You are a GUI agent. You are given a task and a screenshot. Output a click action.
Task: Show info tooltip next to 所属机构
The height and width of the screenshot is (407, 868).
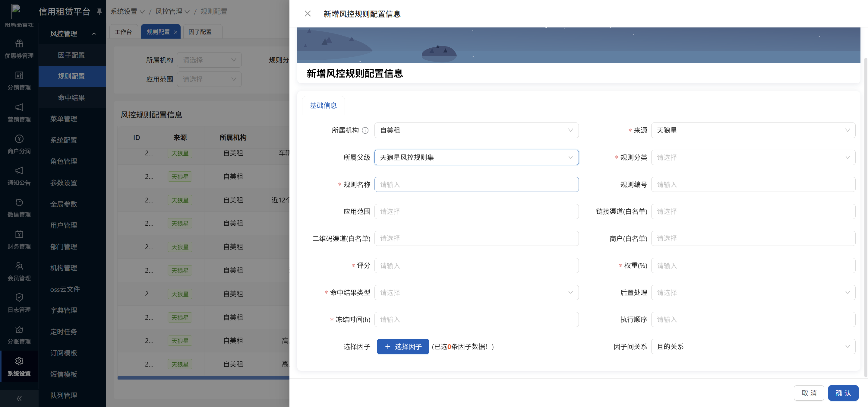click(x=365, y=130)
